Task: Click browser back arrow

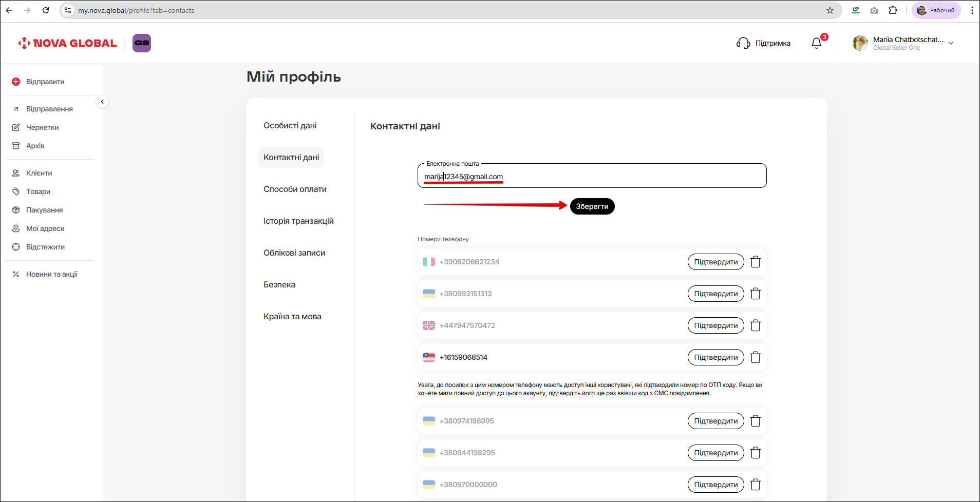Action: pyautogui.click(x=9, y=10)
